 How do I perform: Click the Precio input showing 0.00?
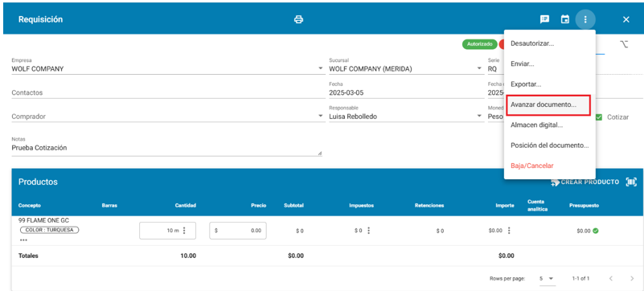pos(238,231)
